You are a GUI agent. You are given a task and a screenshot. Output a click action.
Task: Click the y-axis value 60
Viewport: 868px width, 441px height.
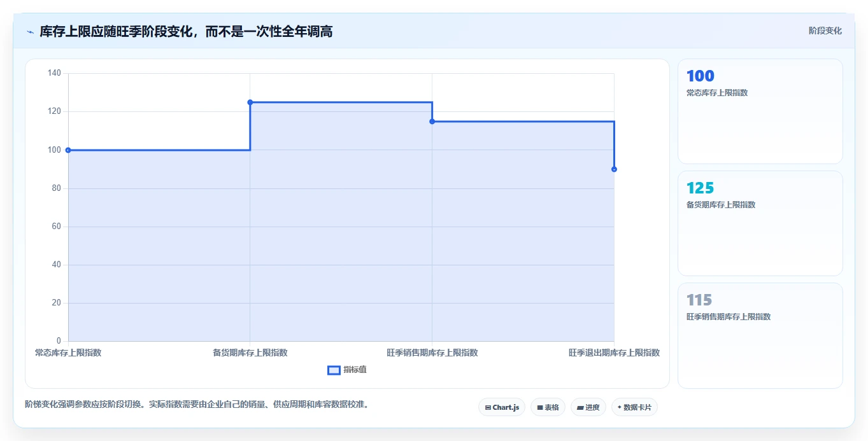pyautogui.click(x=56, y=227)
